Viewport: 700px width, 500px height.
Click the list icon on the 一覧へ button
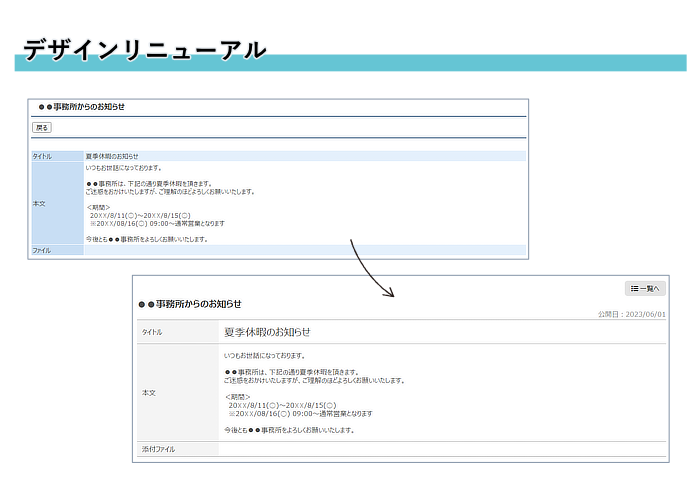pyautogui.click(x=634, y=289)
